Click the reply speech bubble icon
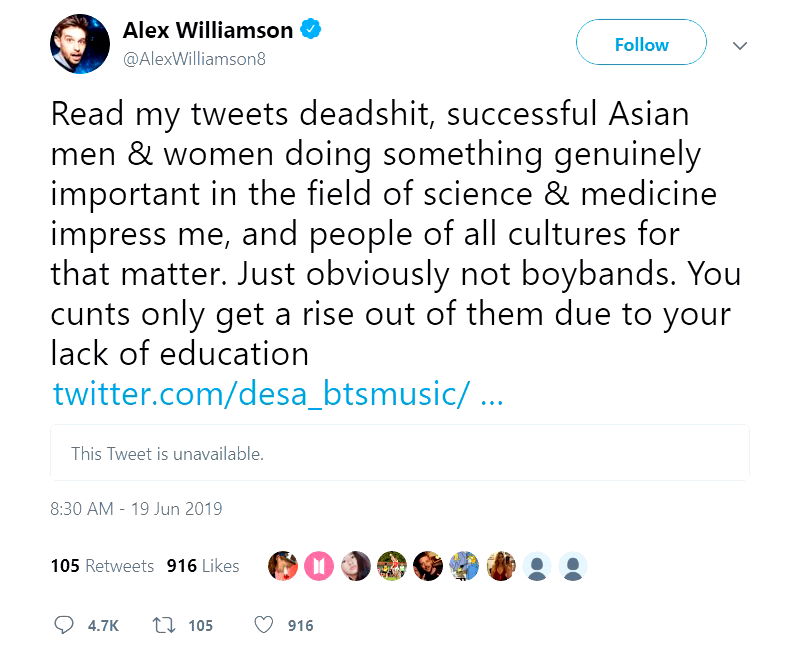The image size is (800, 645). [64, 625]
